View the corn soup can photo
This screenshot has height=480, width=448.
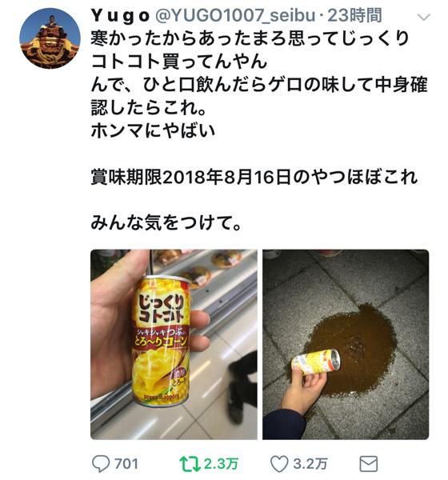pyautogui.click(x=174, y=344)
